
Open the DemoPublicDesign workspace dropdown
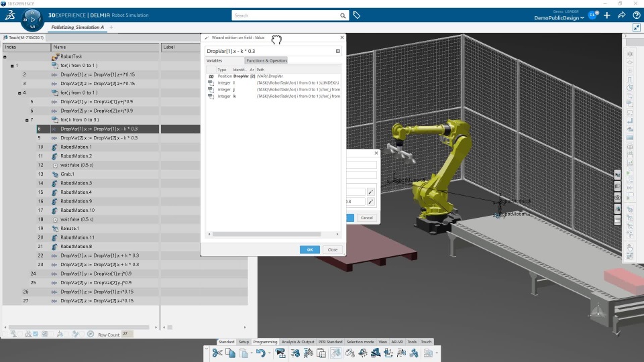pos(559,18)
